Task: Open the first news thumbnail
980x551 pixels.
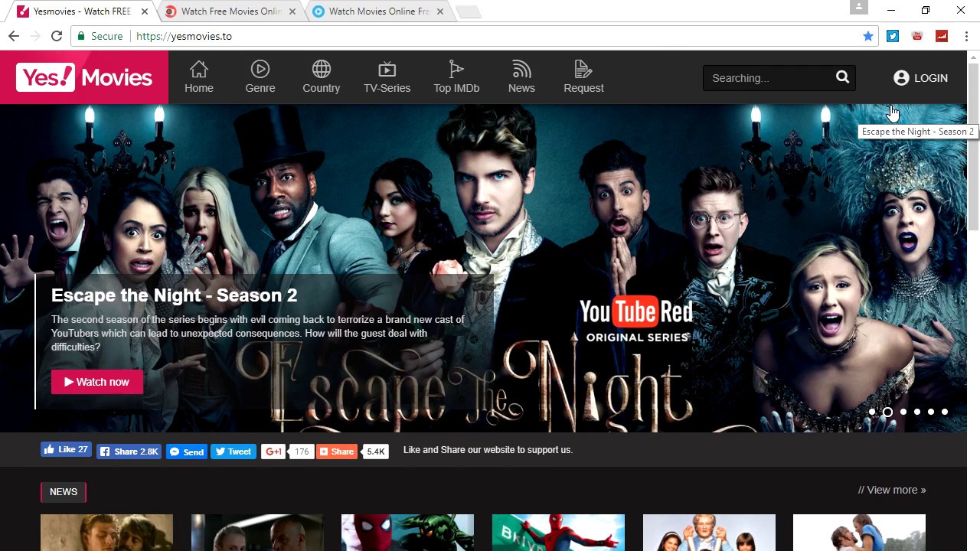Action: (106, 533)
